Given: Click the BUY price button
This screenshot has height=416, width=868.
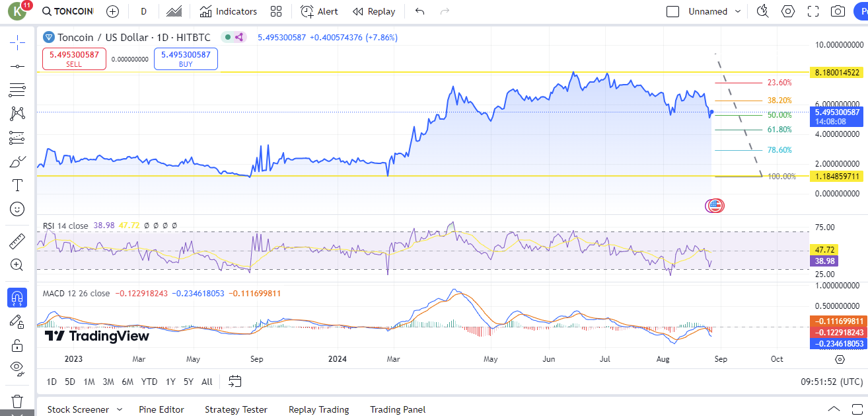Looking at the screenshot, I should click(x=186, y=59).
